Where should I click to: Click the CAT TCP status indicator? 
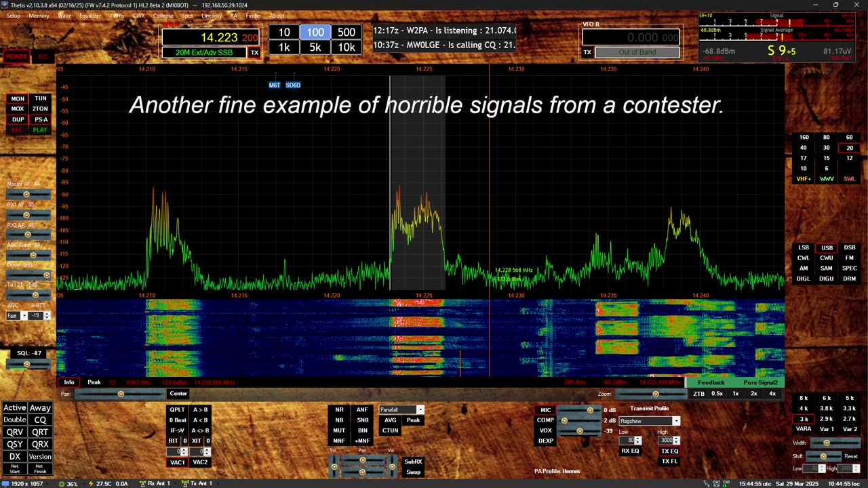pos(716,483)
